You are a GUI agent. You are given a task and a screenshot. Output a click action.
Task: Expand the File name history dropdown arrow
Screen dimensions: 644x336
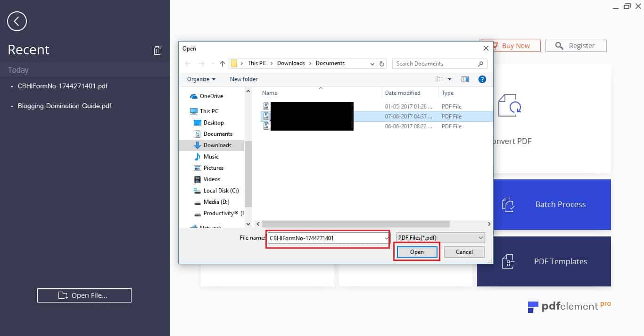click(386, 238)
